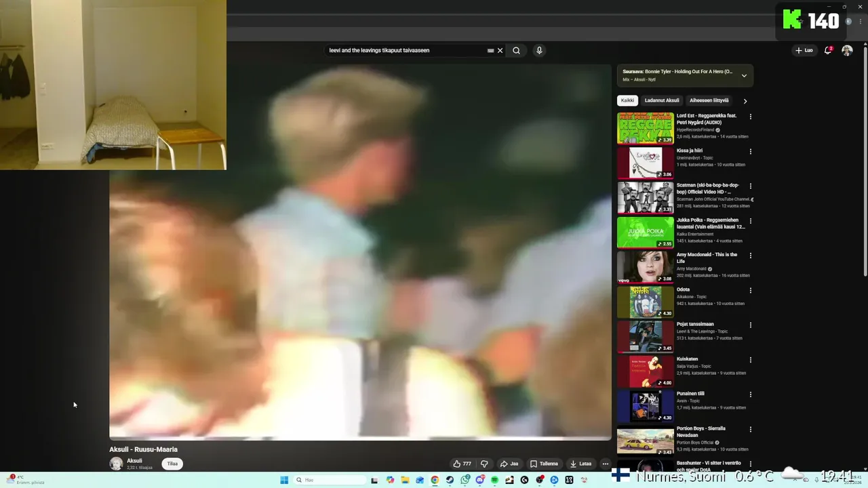This screenshot has height=488, width=868.
Task: Play the Scatman thumbnail
Action: coord(646,197)
